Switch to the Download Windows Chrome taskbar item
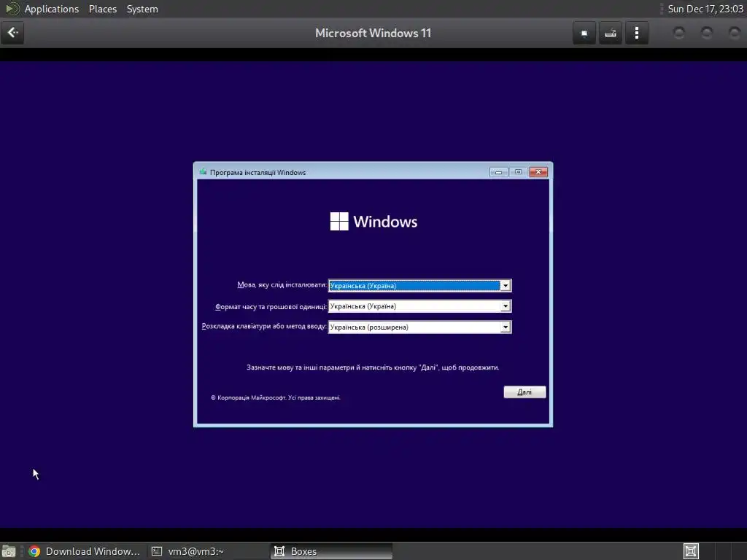 85,551
